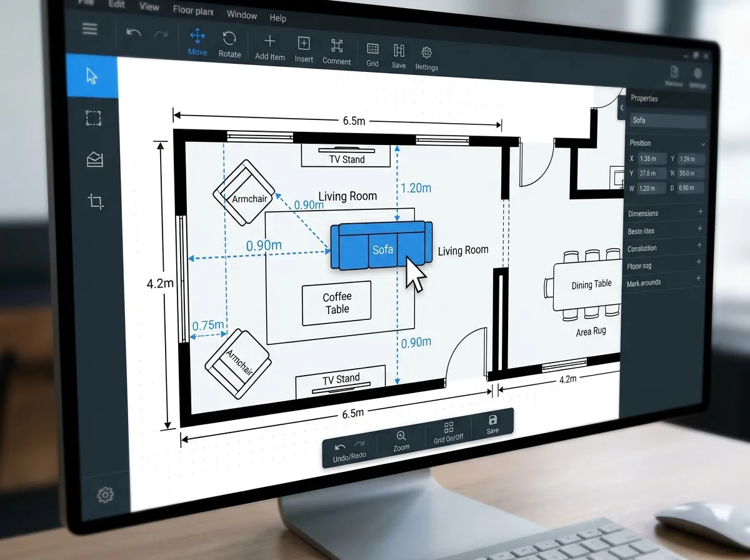Viewport: 750px width, 560px height.
Task: Open the View menu
Action: [149, 7]
